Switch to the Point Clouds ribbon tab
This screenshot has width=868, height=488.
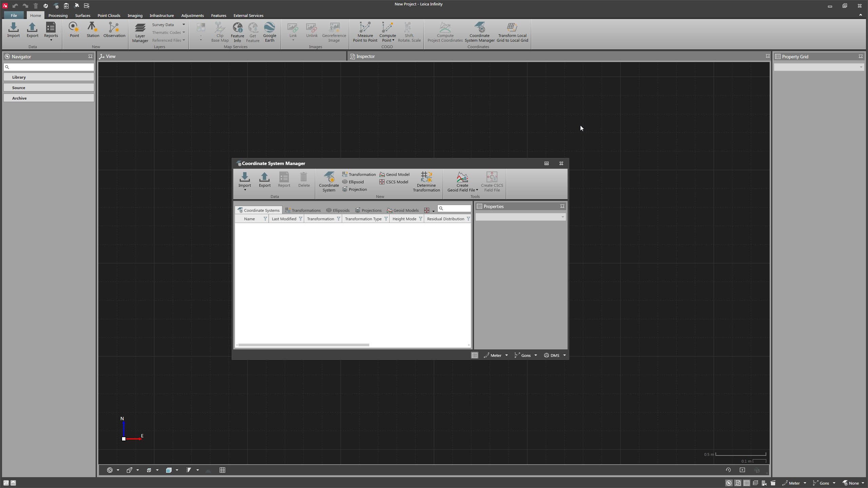109,16
